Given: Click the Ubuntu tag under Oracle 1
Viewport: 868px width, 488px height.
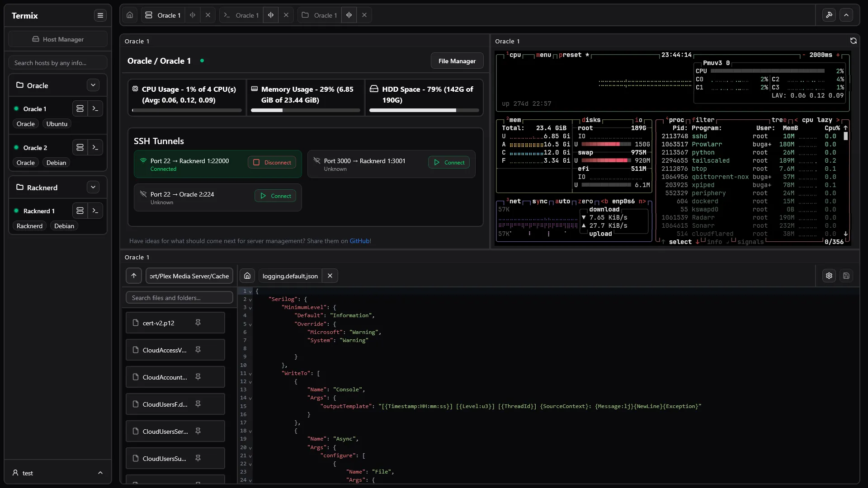Looking at the screenshot, I should click(57, 124).
